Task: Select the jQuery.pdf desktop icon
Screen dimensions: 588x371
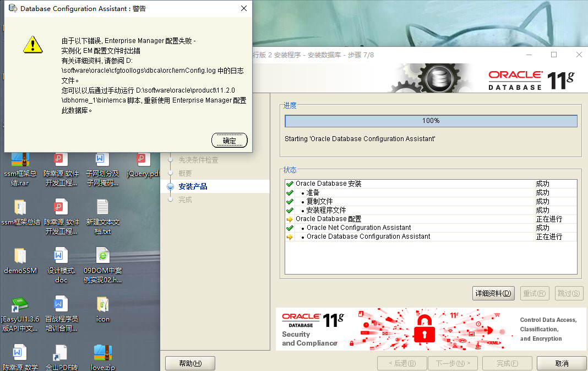Action: click(x=143, y=159)
